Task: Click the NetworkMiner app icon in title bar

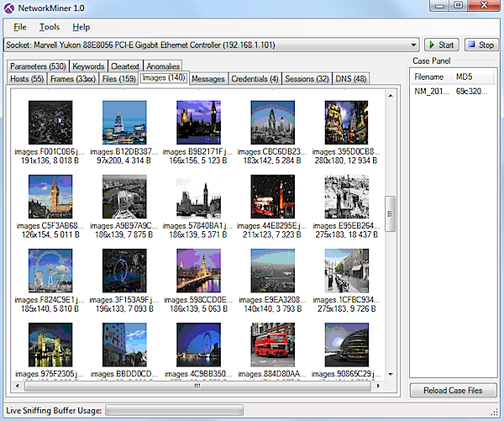Action: 9,8
